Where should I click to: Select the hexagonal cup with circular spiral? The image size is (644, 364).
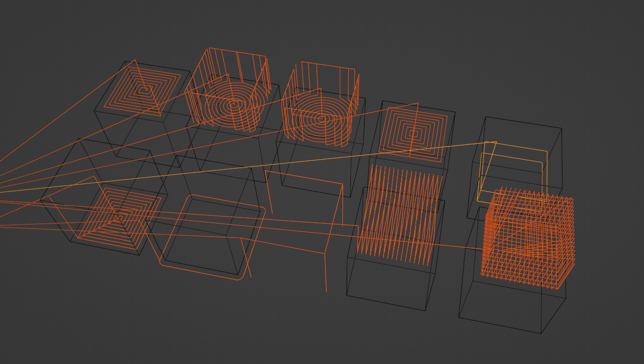(233, 104)
